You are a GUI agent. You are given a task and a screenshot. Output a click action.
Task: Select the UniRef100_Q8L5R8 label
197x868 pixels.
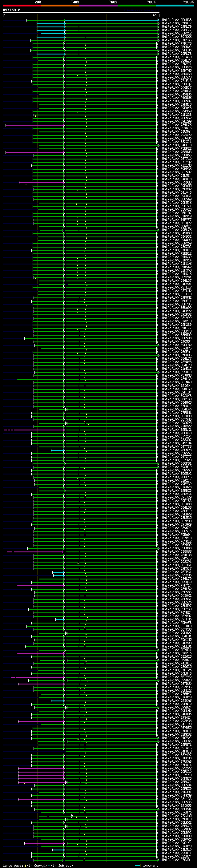click(x=176, y=450)
